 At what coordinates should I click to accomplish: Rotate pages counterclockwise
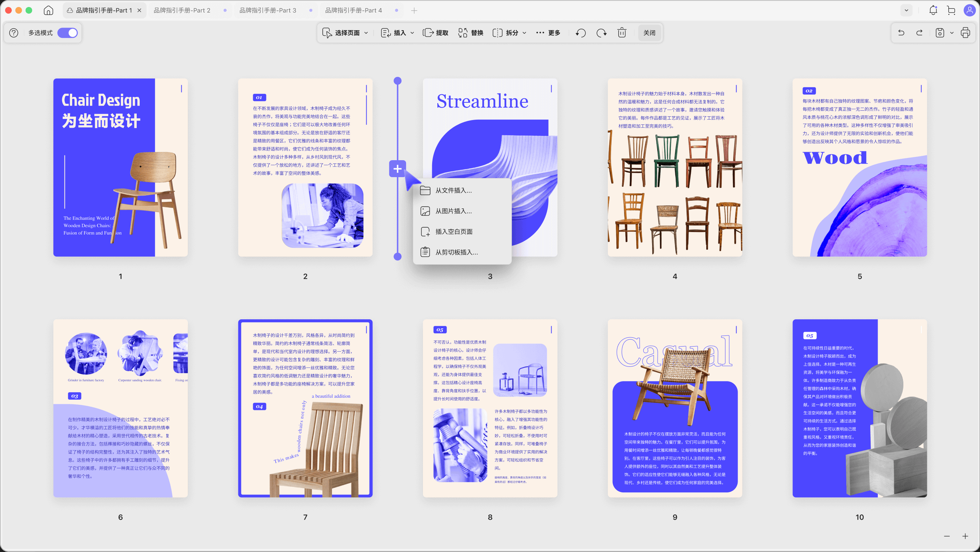coord(581,33)
